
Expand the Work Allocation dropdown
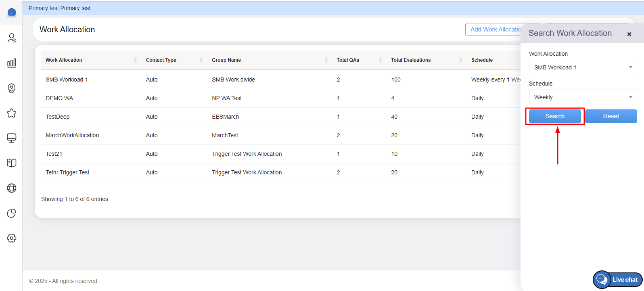(582, 67)
